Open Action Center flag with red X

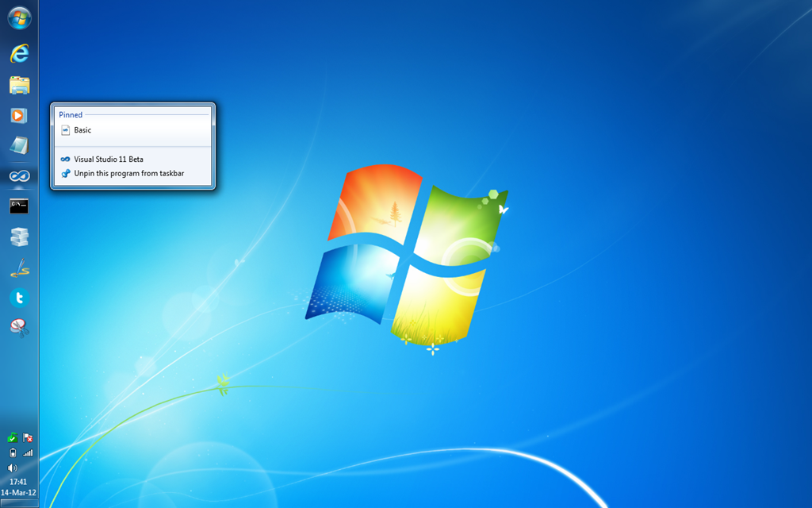[x=28, y=438]
